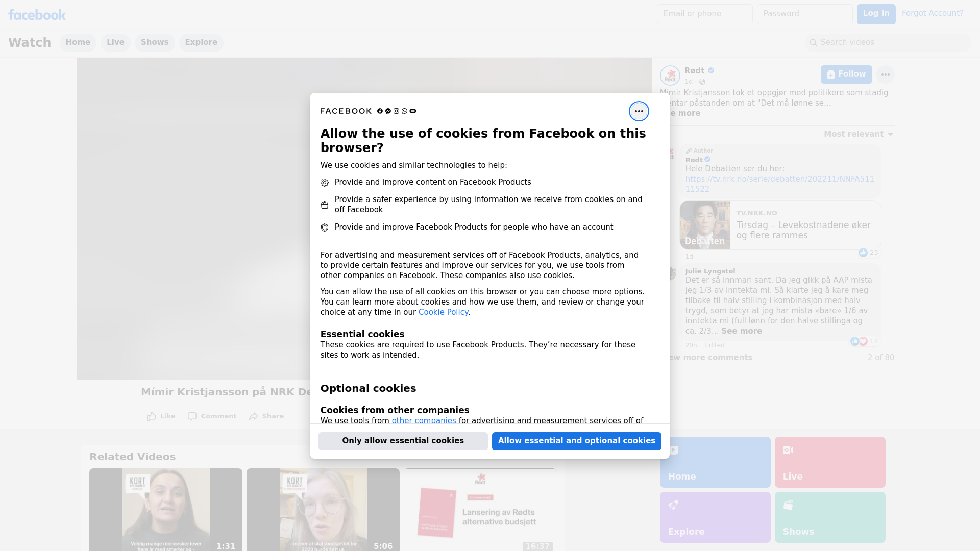Open the Debatten NRK link preview thumbnail
The image size is (980, 551).
(705, 225)
